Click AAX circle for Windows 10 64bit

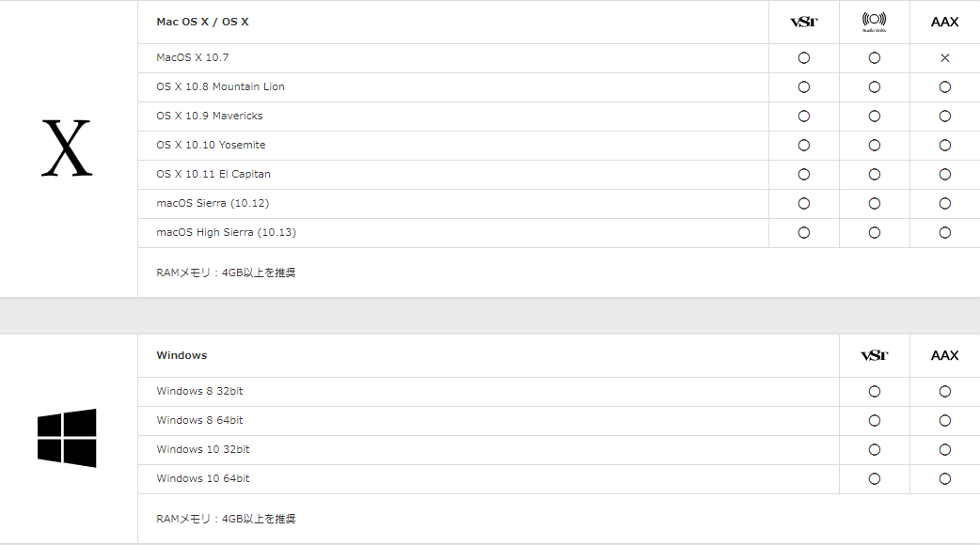click(944, 479)
